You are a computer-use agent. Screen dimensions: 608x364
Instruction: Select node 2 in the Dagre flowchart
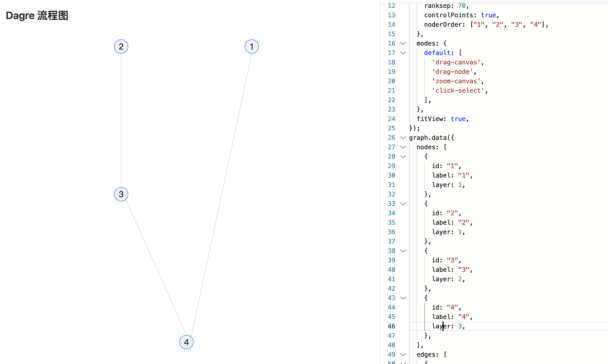click(121, 46)
